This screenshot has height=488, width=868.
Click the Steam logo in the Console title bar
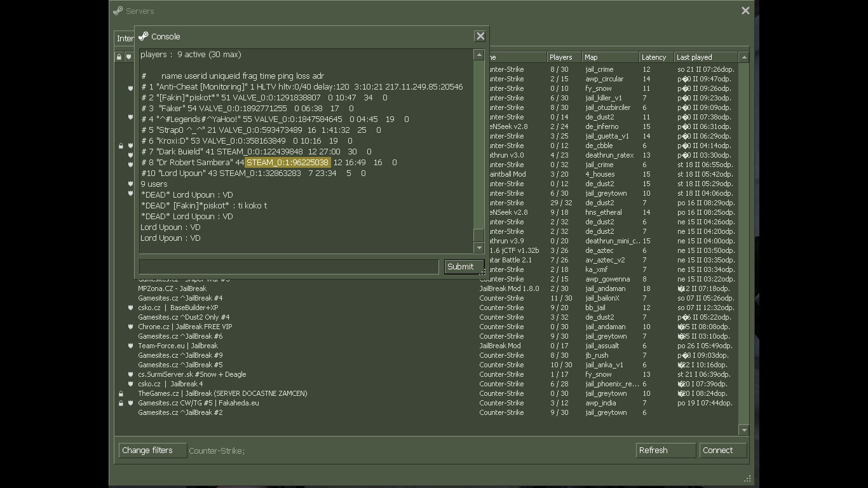(144, 36)
